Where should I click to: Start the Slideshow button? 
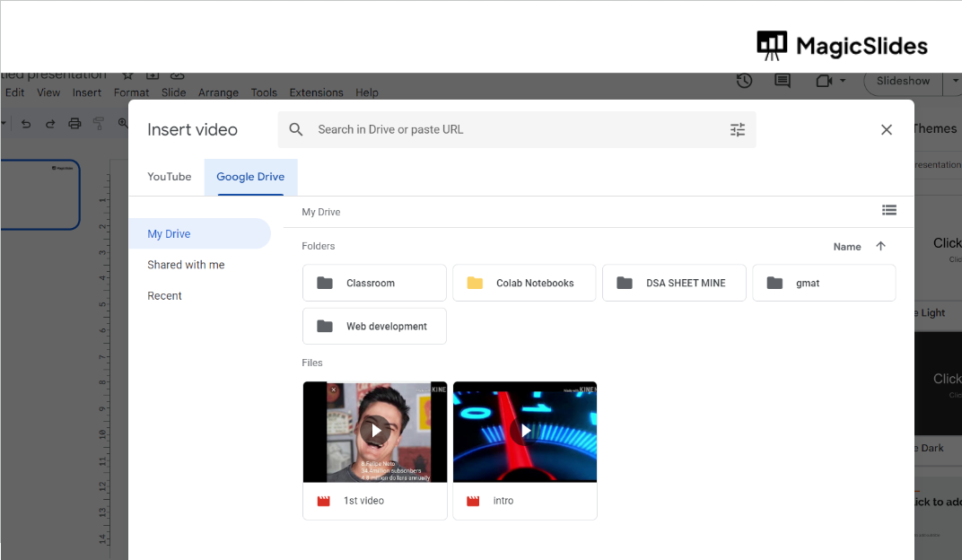coord(903,82)
